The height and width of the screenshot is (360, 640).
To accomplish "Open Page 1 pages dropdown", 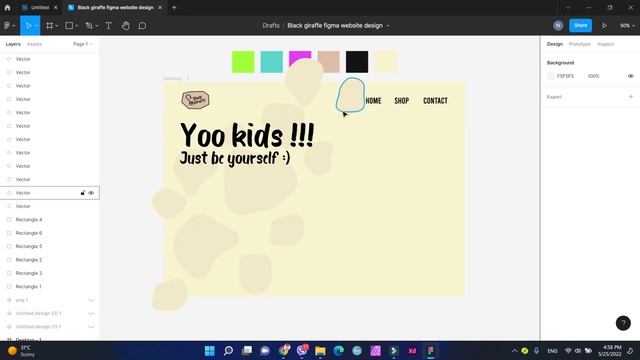I will [83, 44].
